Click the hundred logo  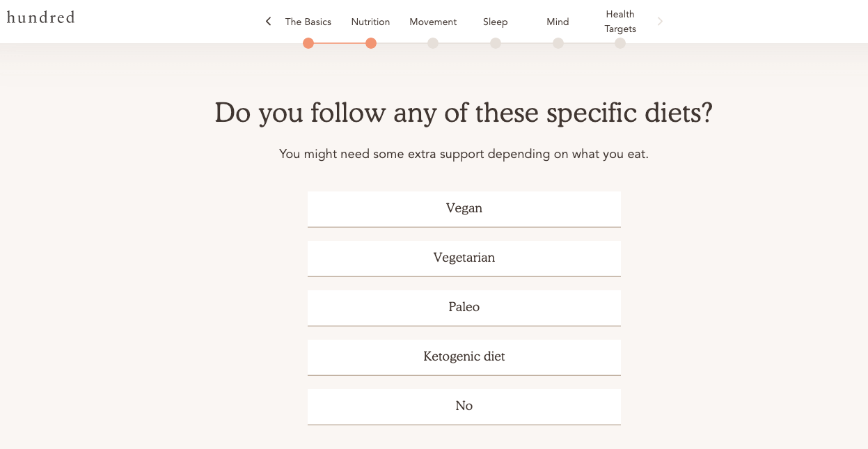point(41,17)
